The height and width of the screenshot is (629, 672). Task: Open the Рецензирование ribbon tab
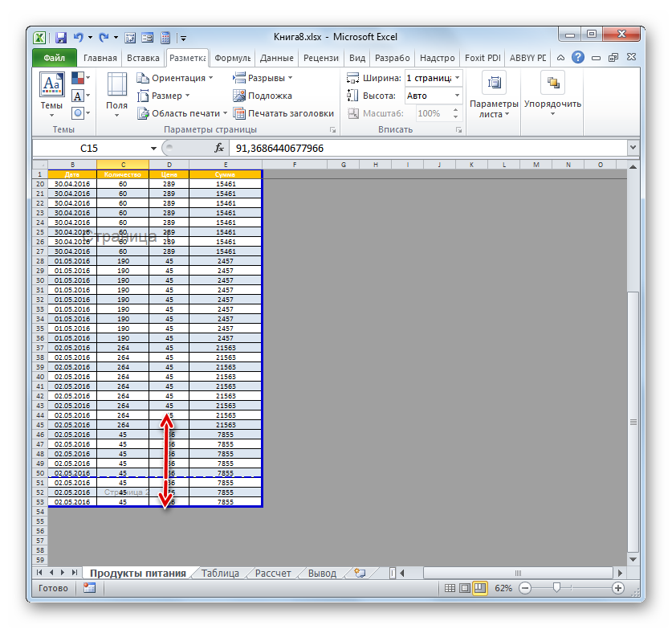(x=320, y=58)
